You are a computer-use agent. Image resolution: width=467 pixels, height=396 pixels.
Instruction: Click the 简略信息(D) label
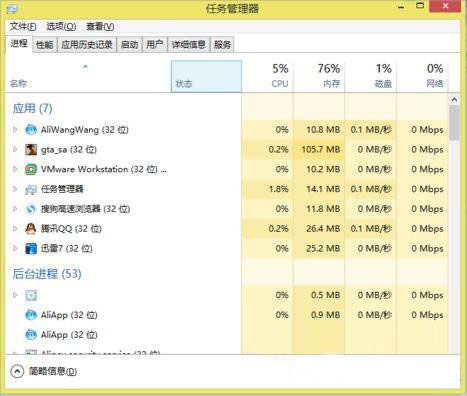pos(53,371)
